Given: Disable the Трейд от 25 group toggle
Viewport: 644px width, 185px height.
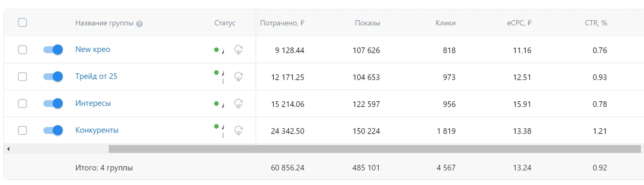Looking at the screenshot, I should tap(53, 77).
